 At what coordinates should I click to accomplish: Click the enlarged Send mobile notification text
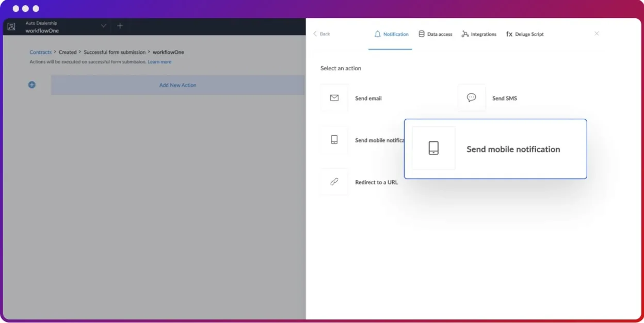(x=513, y=149)
